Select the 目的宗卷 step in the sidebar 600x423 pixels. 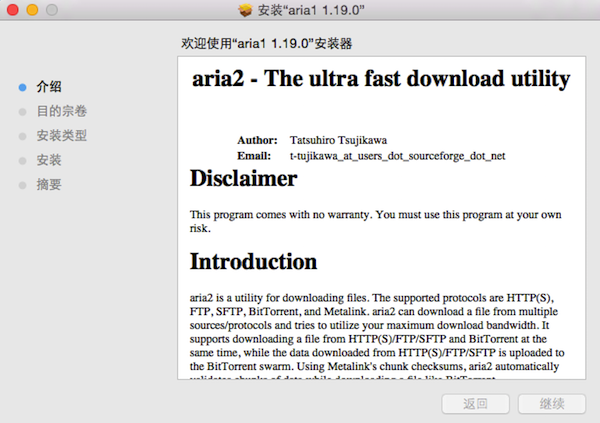[x=62, y=111]
